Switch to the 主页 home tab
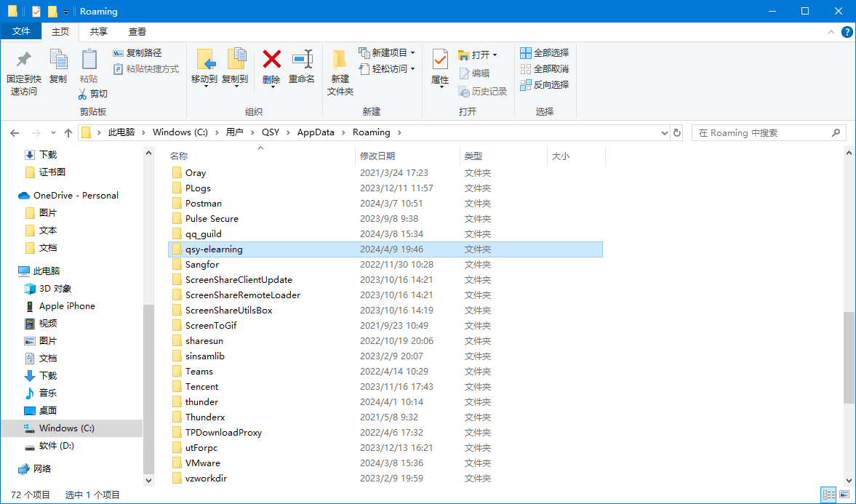Image resolution: width=856 pixels, height=504 pixels. [60, 32]
